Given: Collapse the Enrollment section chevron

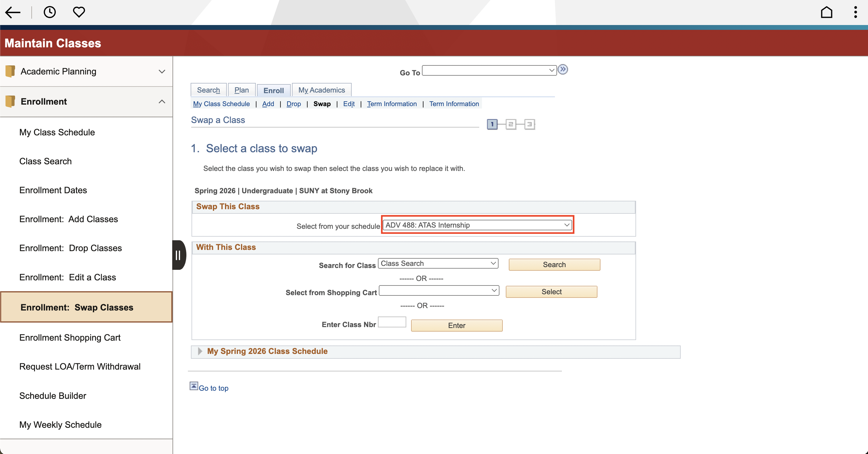Looking at the screenshot, I should [162, 101].
